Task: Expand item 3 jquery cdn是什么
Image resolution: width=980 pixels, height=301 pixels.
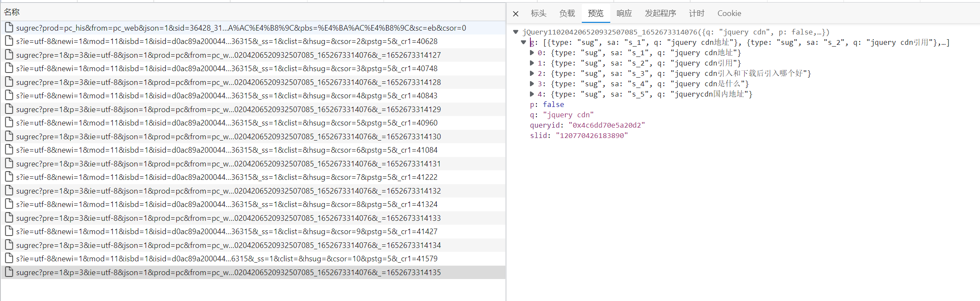Action: 532,84
